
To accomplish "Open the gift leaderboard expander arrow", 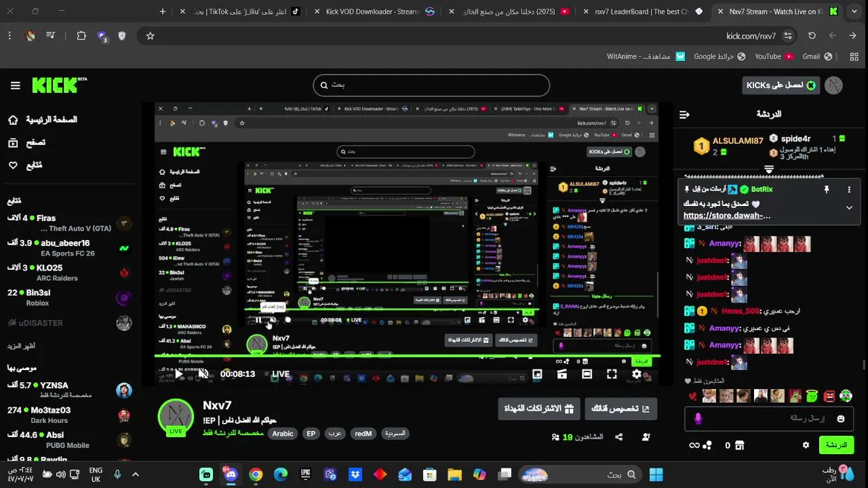I will 769,169.
